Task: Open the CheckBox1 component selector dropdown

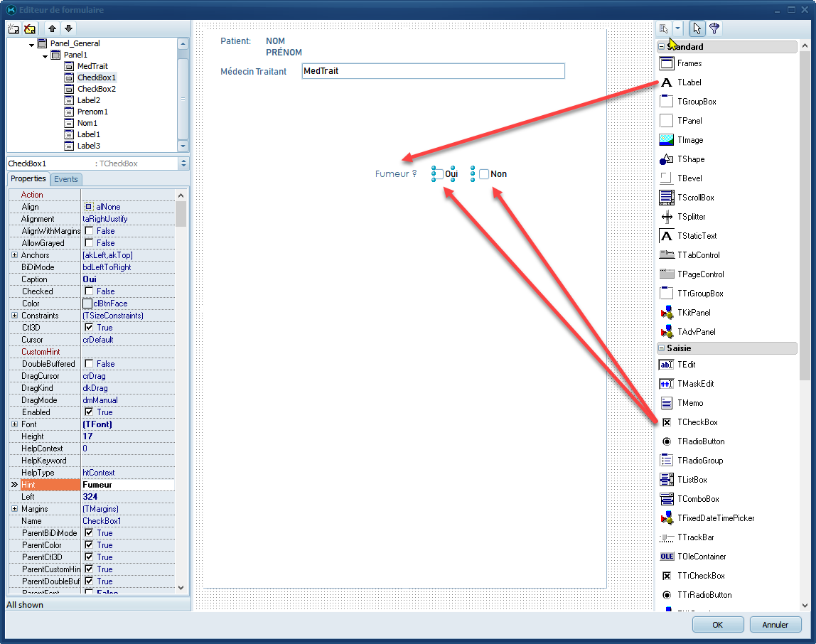Action: pos(184,163)
